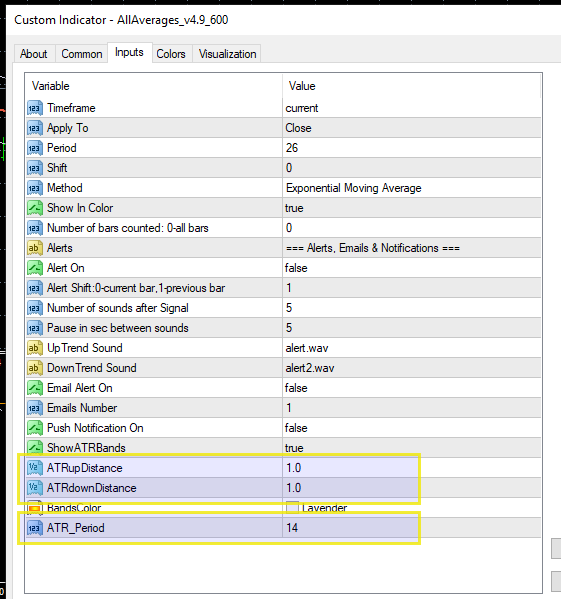Click icon beside Pause in sec between sounds
This screenshot has width=561, height=599.
click(x=35, y=328)
